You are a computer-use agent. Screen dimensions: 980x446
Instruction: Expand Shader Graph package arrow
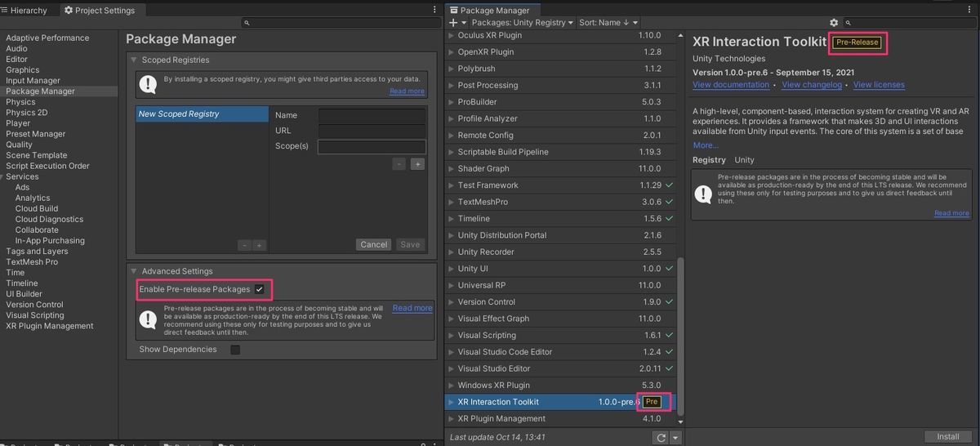coord(451,168)
